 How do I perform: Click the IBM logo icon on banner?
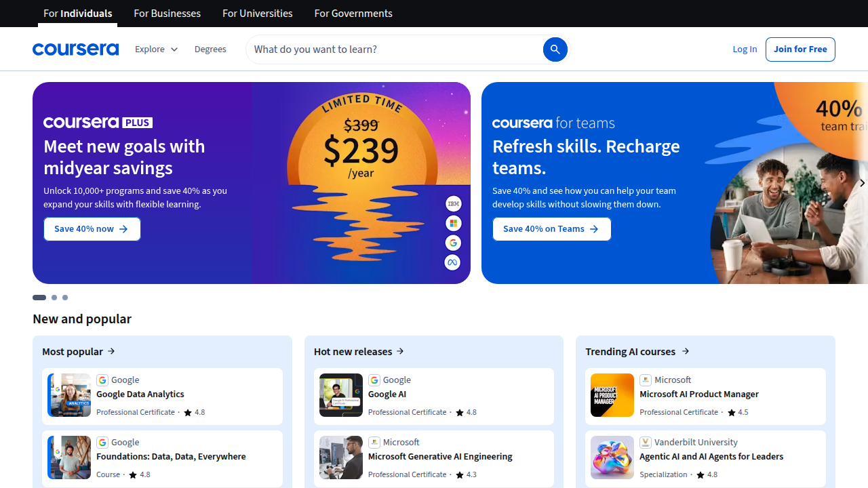[x=453, y=203]
